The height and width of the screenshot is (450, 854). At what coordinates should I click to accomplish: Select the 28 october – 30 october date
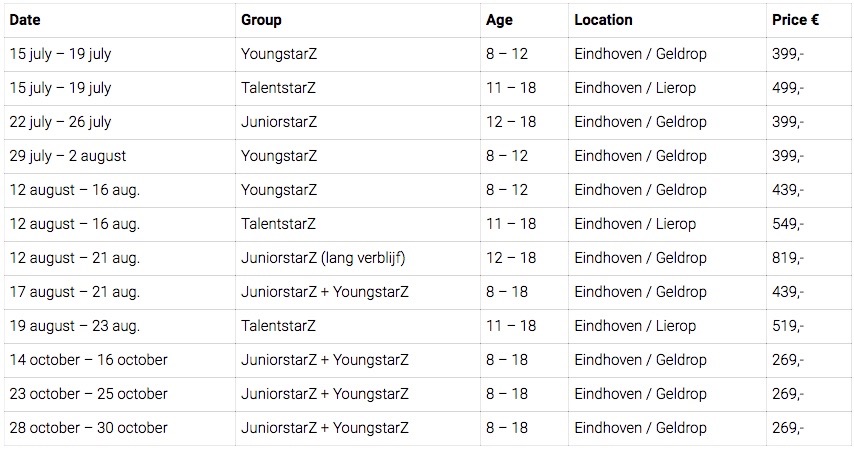pos(88,428)
